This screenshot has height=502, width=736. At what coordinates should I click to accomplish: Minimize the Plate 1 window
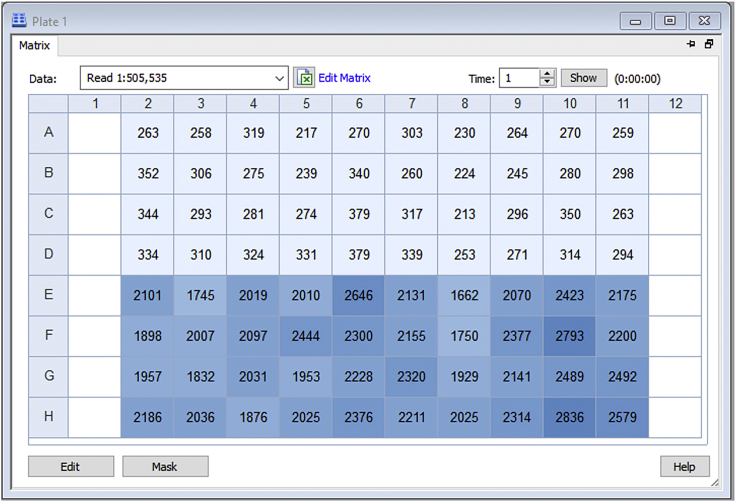coord(636,20)
